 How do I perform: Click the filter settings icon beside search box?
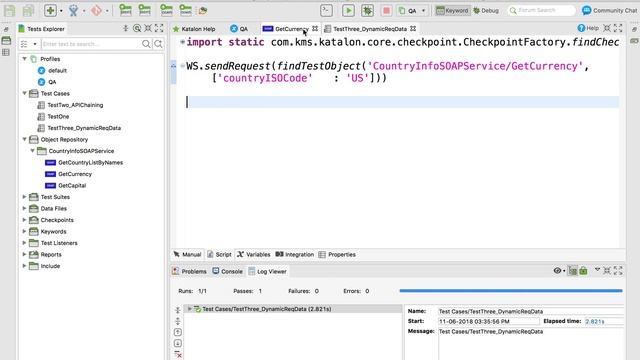(x=24, y=44)
